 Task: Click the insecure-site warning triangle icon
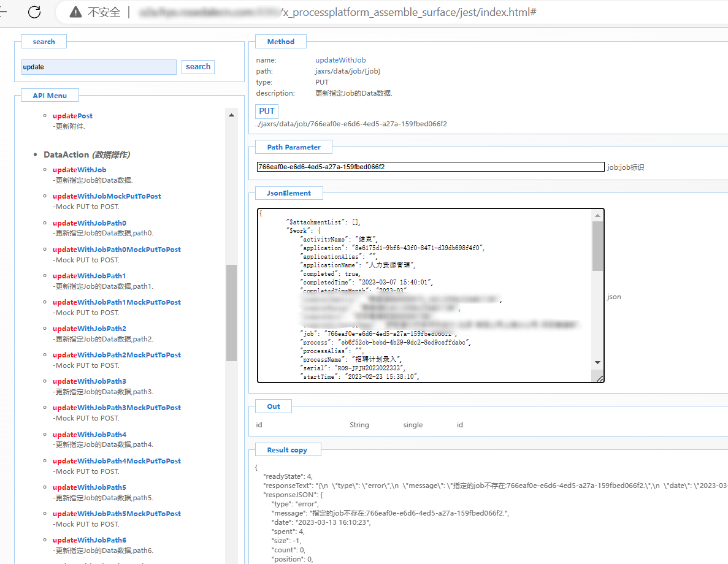75,12
